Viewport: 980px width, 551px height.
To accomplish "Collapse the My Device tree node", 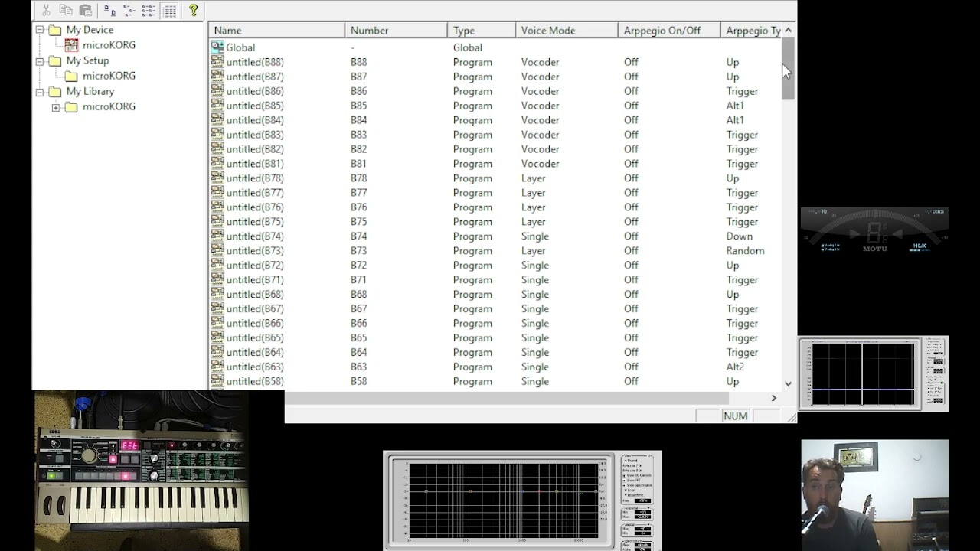I will [40, 30].
